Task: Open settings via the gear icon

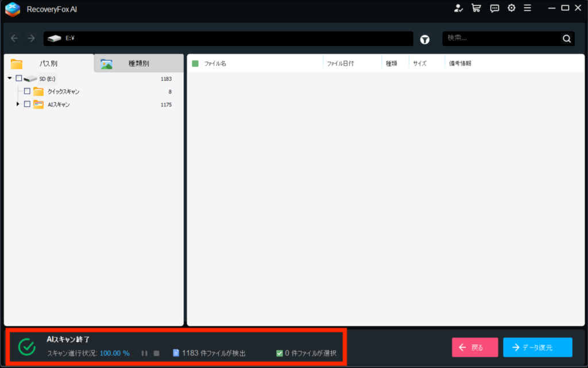Action: pyautogui.click(x=511, y=8)
